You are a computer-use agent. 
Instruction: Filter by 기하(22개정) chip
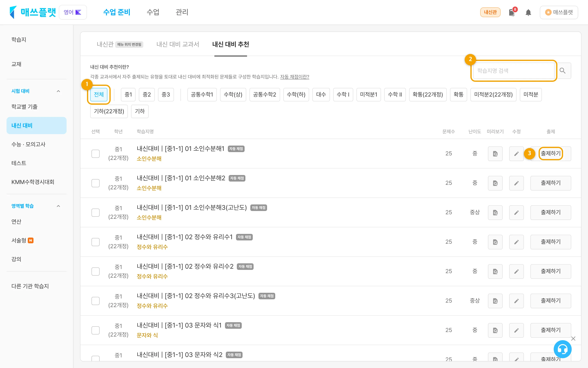point(109,111)
